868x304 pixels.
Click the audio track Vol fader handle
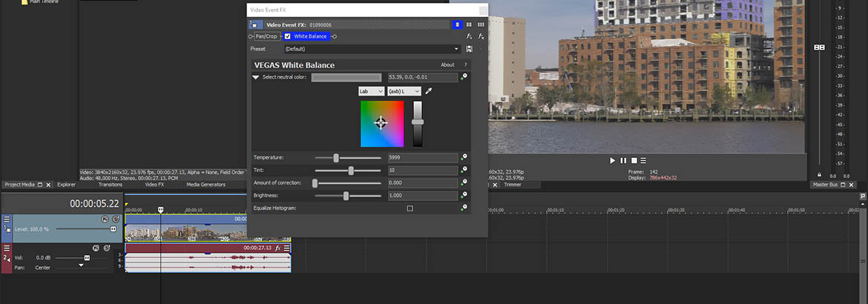(87, 257)
